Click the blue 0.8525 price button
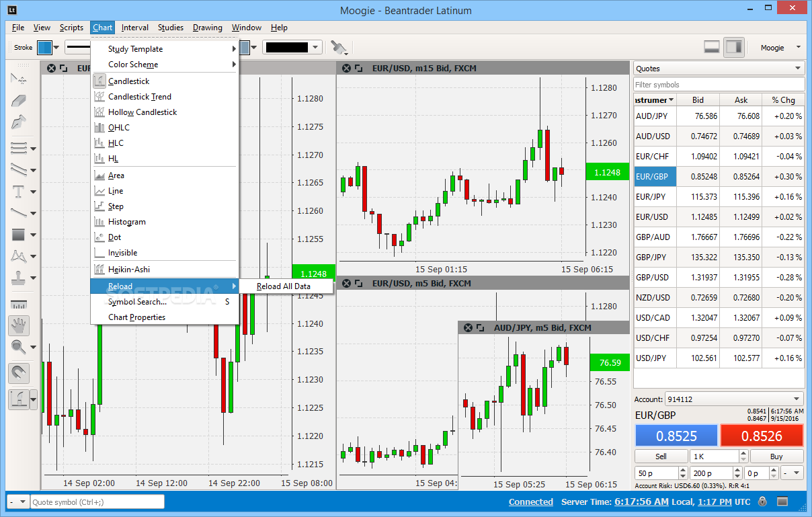The width and height of the screenshot is (812, 517). [676, 436]
